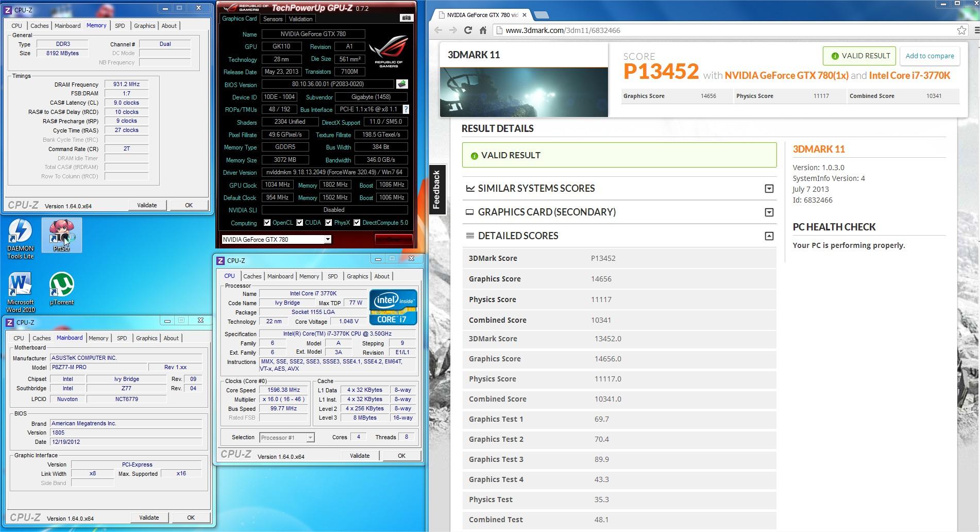Open the NVIDIA GeForce GTX 780 card dropdown

pos(328,240)
